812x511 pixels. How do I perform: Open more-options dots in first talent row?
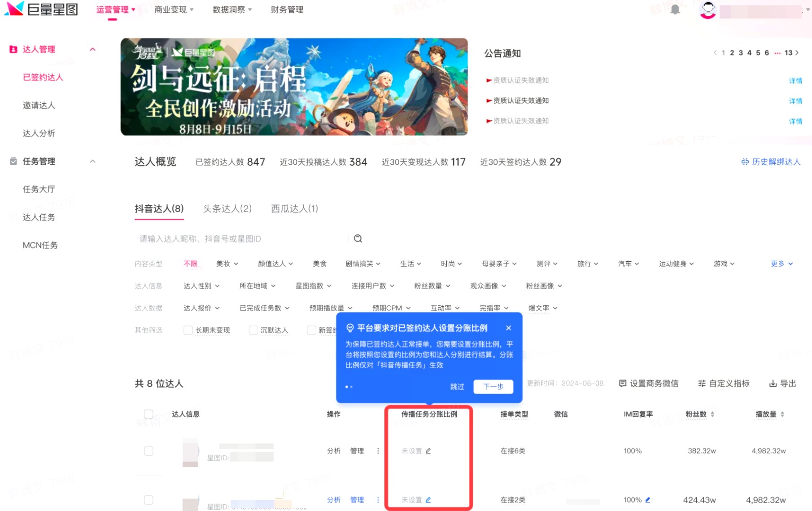pyautogui.click(x=378, y=451)
